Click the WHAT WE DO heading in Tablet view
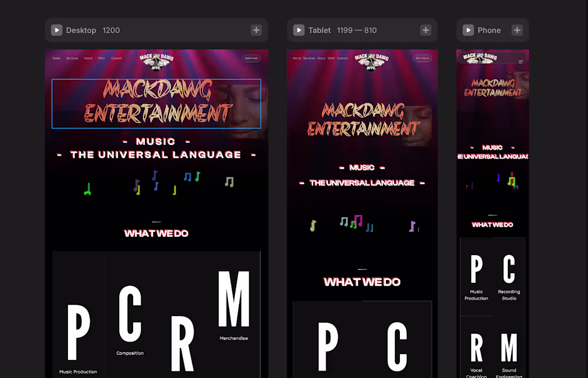Viewport: 588px width, 378px height. point(362,282)
